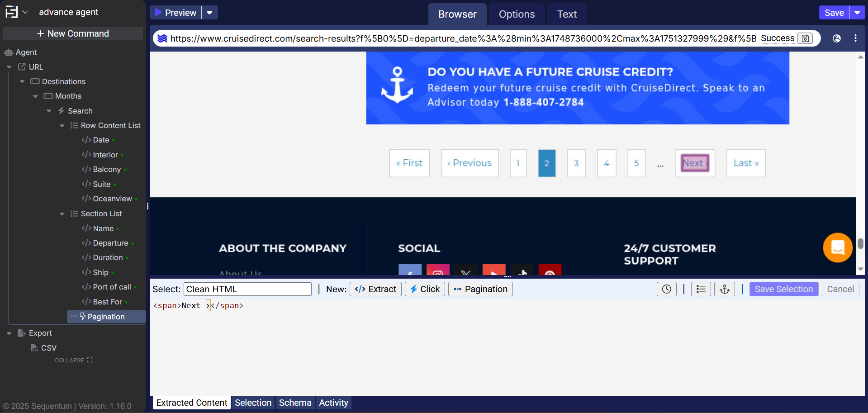
Task: Click the Select input field with Clean HTML
Action: click(247, 289)
